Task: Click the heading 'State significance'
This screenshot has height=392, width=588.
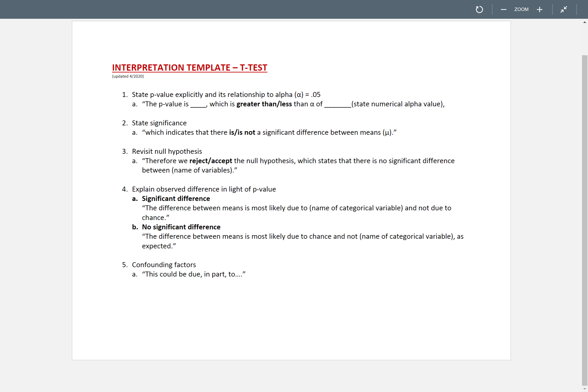Action: point(159,123)
